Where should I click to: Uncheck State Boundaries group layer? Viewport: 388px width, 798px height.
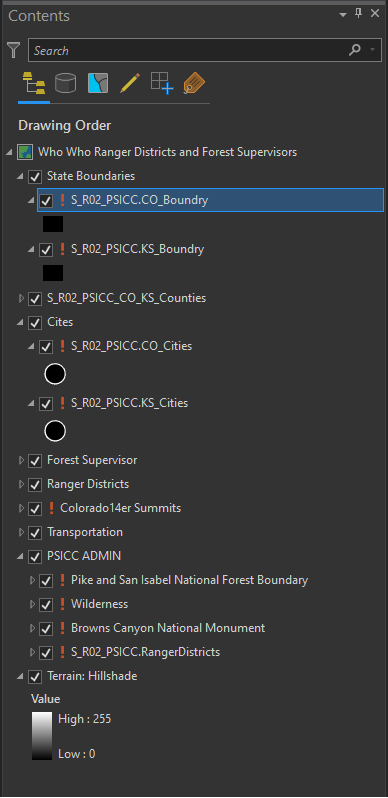tap(35, 177)
